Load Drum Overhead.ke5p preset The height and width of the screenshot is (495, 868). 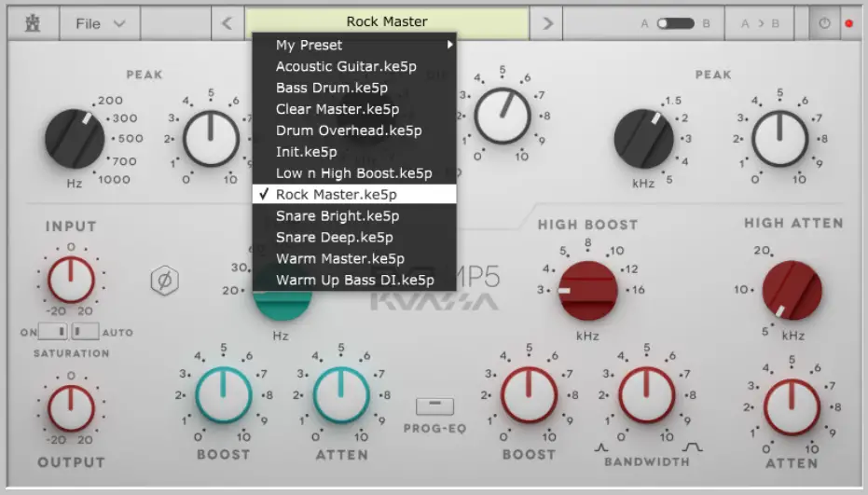click(354, 131)
